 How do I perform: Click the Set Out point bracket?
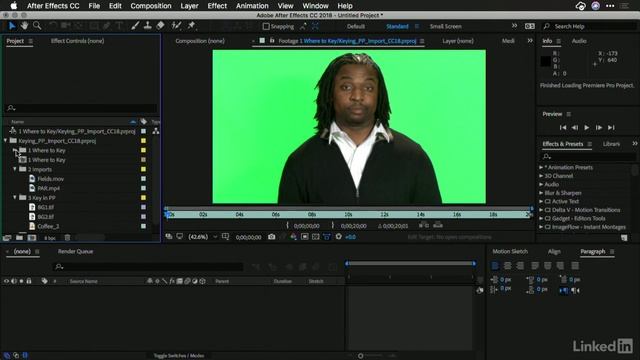333,225
